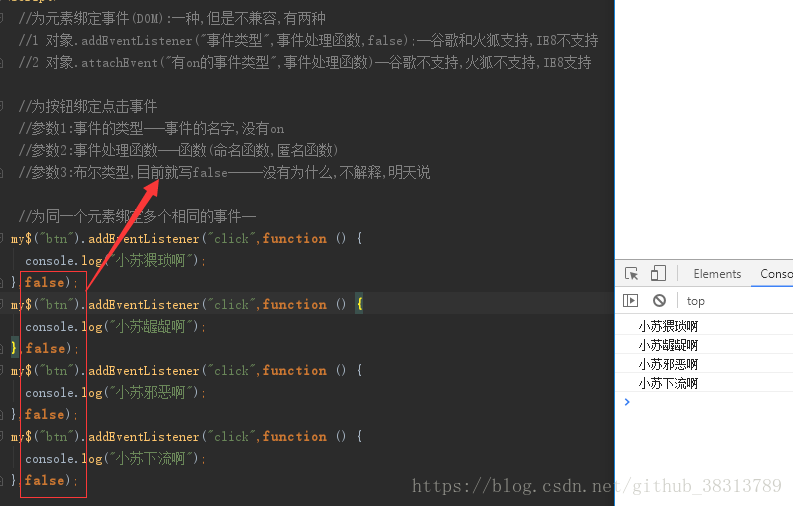Viewport: 793px width, 506px height.
Task: Click the first comment //为元素绑定事件(DOM)
Action: [172, 18]
